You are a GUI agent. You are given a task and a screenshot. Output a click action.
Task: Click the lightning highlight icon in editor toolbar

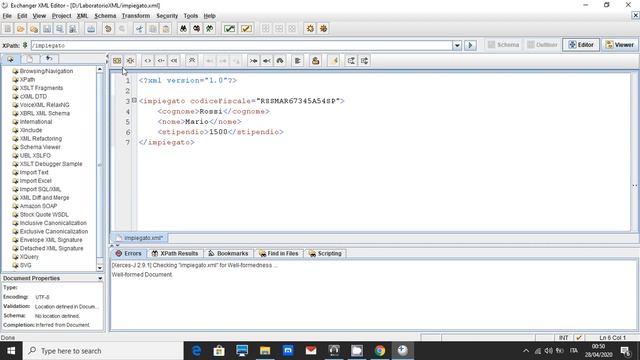[x=333, y=61]
